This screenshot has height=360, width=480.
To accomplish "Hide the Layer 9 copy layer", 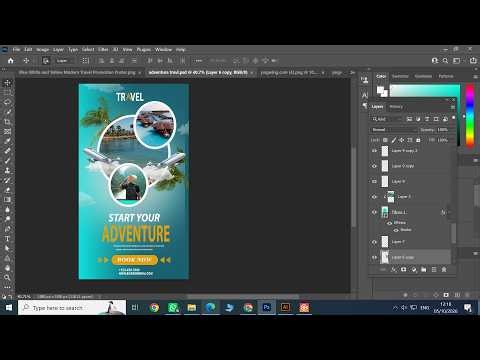I will click(374, 166).
